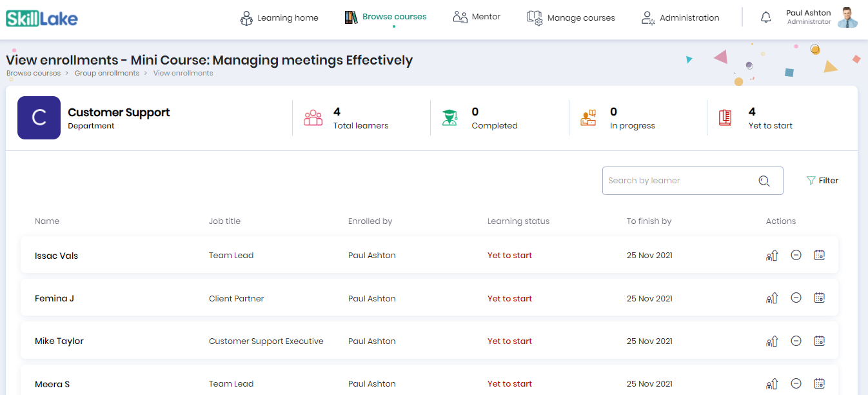The width and height of the screenshot is (868, 395).
Task: Click the Browse courses breadcrumb
Action: [34, 74]
